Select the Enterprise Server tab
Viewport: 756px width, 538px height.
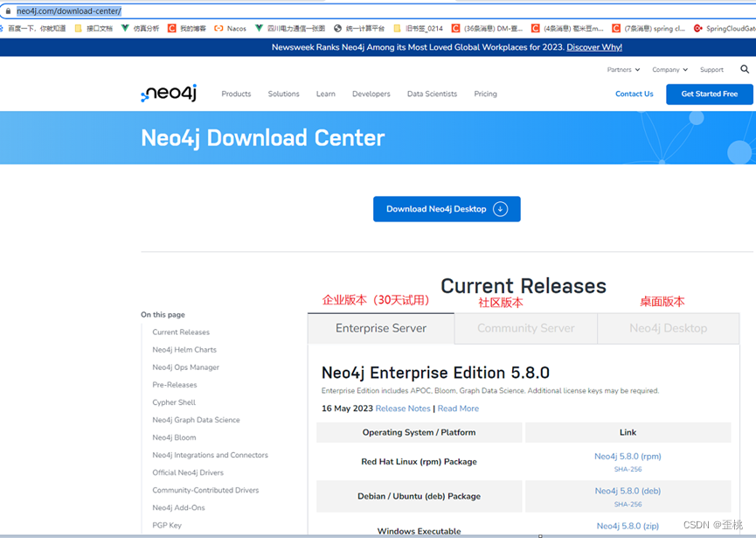coord(381,328)
